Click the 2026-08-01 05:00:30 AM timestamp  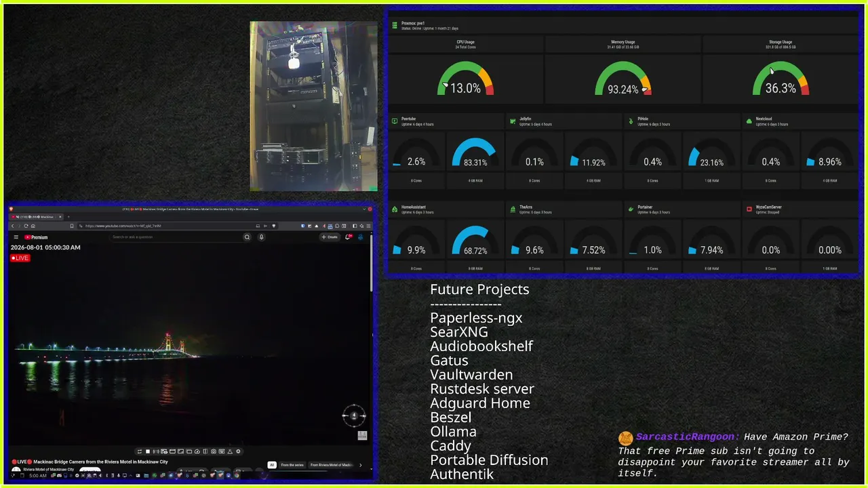pos(45,247)
